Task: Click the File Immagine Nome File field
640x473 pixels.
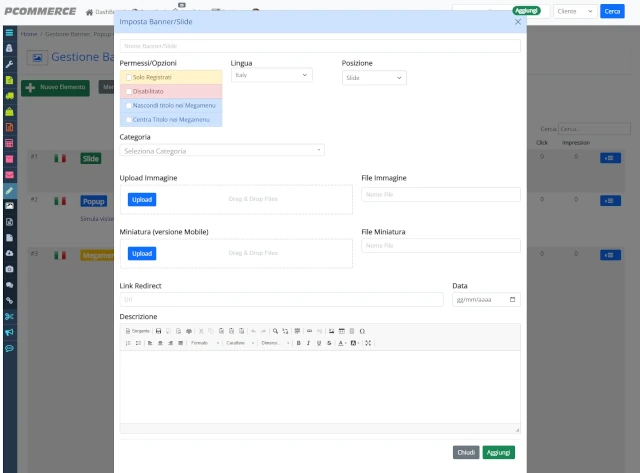Action: pyautogui.click(x=441, y=194)
